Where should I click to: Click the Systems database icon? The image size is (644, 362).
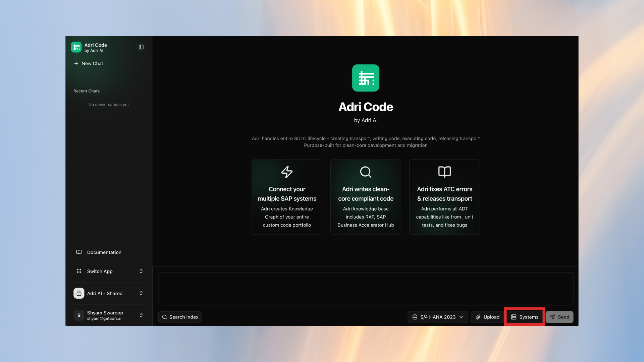514,317
